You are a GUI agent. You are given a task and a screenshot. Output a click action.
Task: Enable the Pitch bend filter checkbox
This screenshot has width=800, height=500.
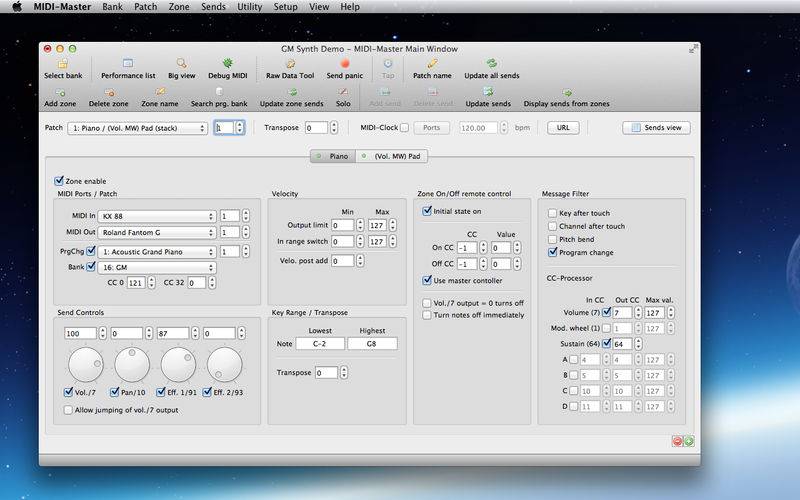coord(552,239)
